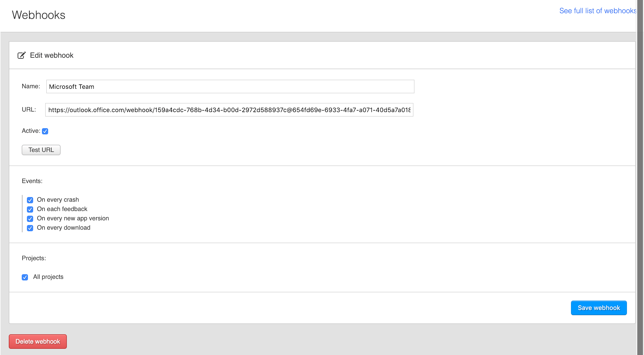The width and height of the screenshot is (644, 355).
Task: Disable "On every new app version" notifications
Action: 30,219
